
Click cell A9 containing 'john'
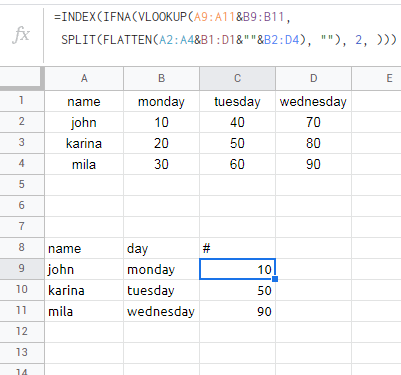point(84,269)
